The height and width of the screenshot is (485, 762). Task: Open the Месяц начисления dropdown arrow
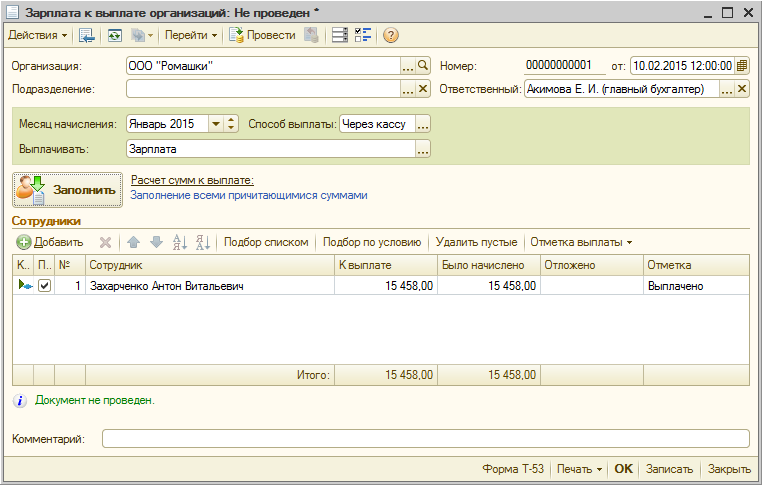216,124
